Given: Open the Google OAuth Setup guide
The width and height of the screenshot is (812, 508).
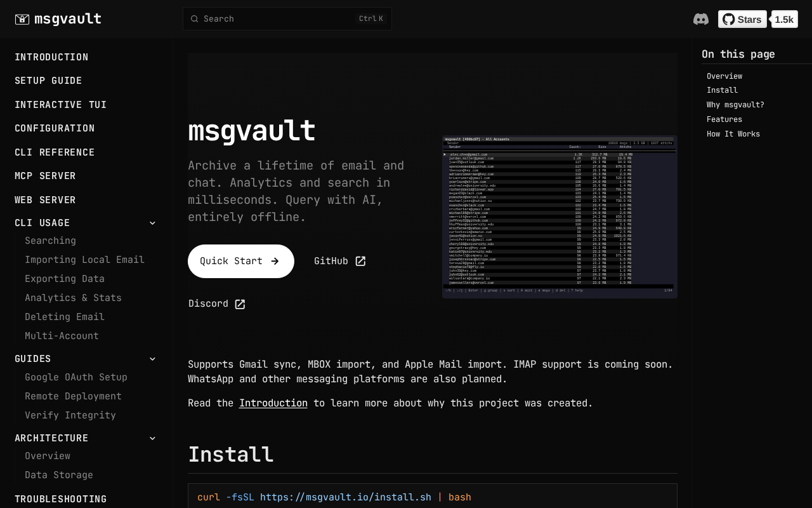Looking at the screenshot, I should pos(76,377).
